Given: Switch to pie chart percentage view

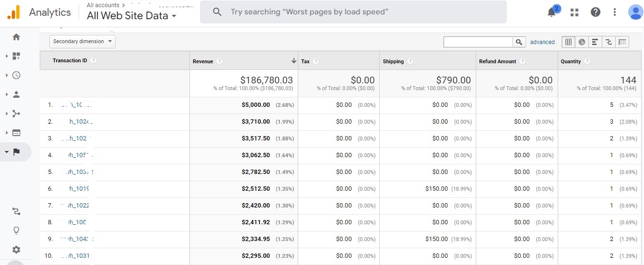Looking at the screenshot, I should [x=582, y=42].
